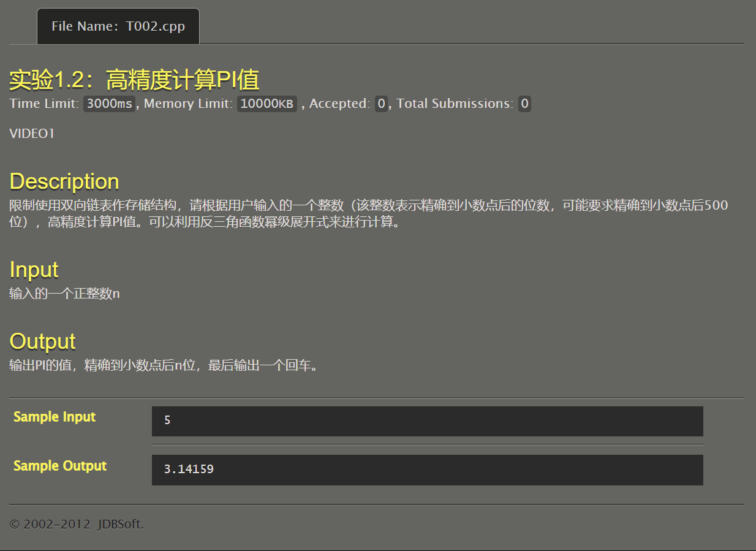756x551 pixels.
Task: Click the Sample Output box showing 3.14159
Action: (427, 469)
